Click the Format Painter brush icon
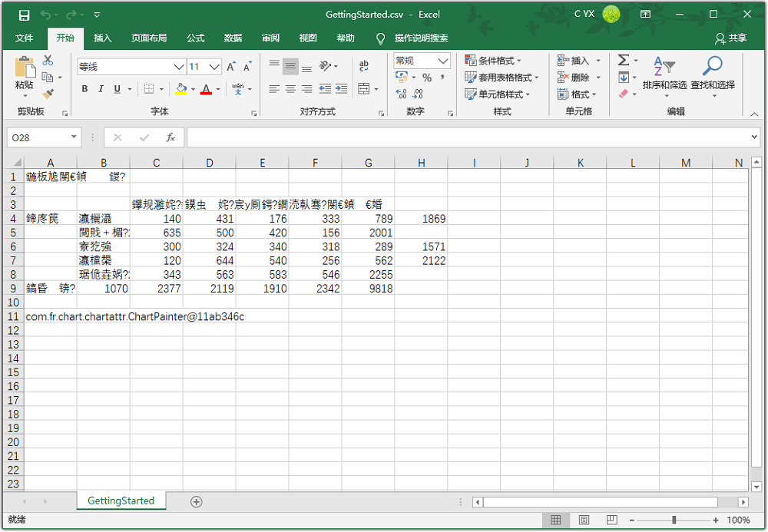This screenshot has height=532, width=768. (x=48, y=94)
